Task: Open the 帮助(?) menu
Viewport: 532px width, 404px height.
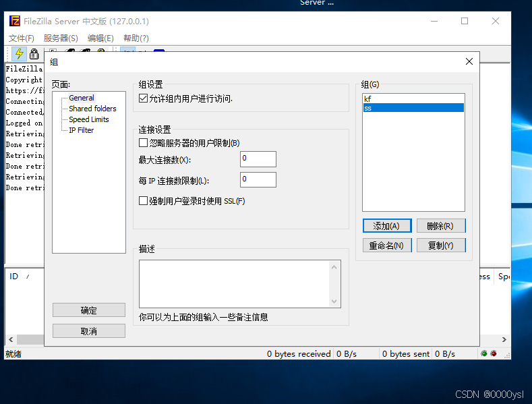Action: point(136,38)
